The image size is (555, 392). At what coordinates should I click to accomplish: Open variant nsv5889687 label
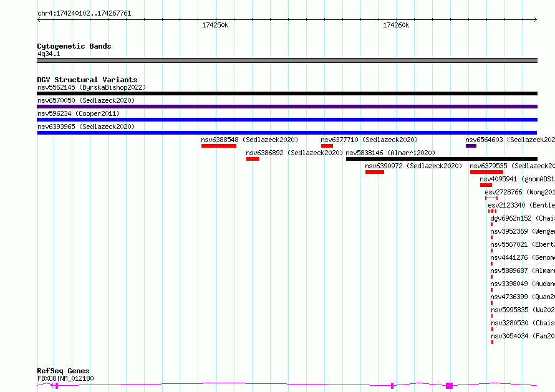coord(523,270)
